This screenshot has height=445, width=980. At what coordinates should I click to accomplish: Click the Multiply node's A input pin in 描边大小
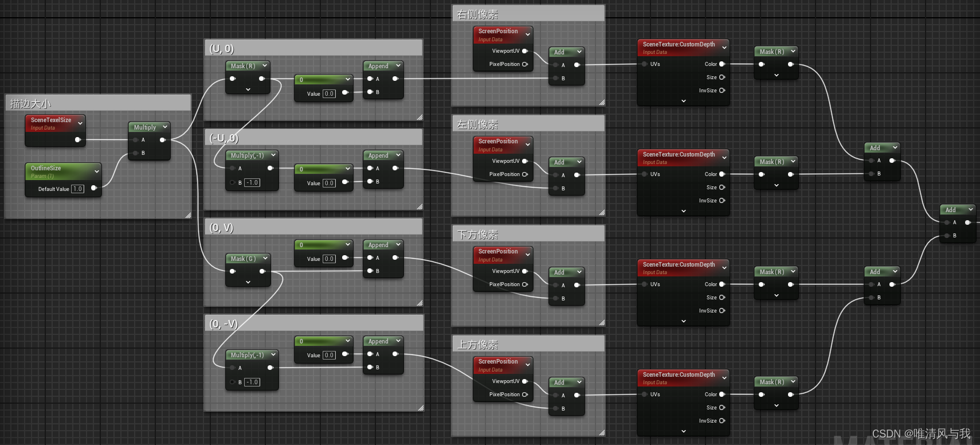[136, 140]
